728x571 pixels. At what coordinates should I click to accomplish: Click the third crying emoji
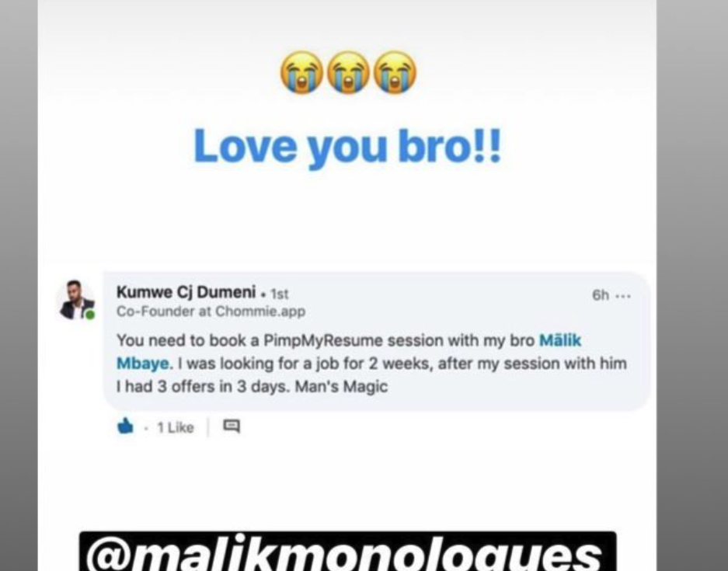coord(395,72)
